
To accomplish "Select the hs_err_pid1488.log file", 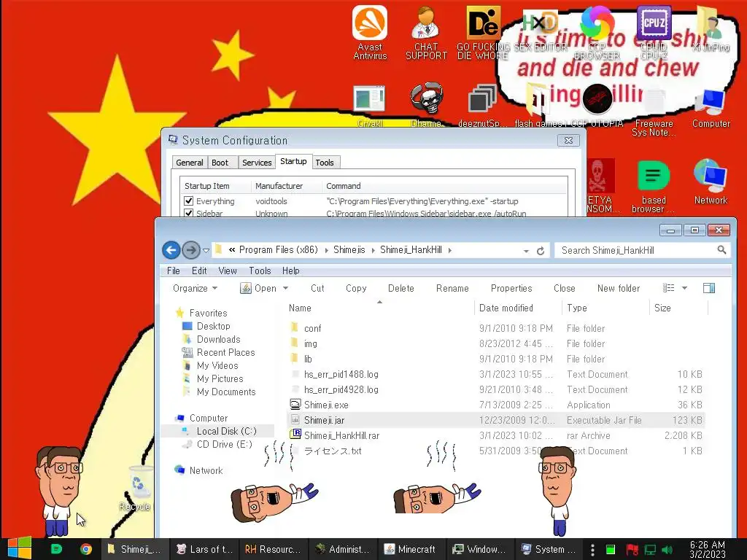I will tap(341, 374).
